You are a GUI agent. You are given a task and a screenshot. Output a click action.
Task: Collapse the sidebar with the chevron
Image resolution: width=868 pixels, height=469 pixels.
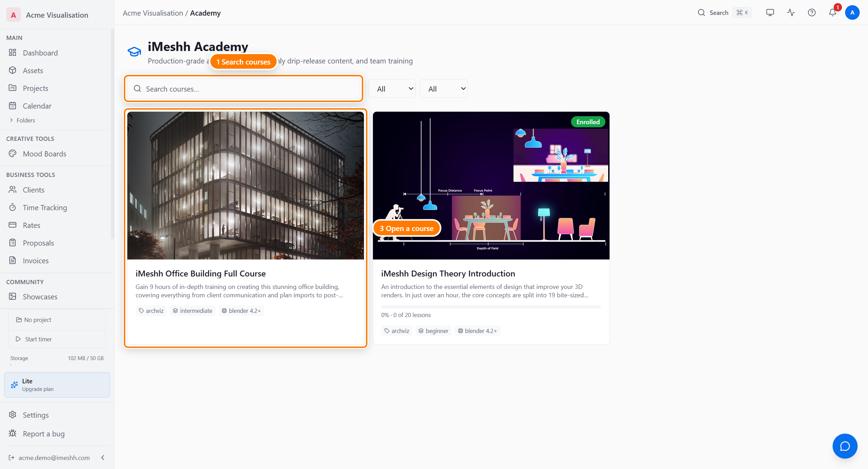tap(103, 458)
